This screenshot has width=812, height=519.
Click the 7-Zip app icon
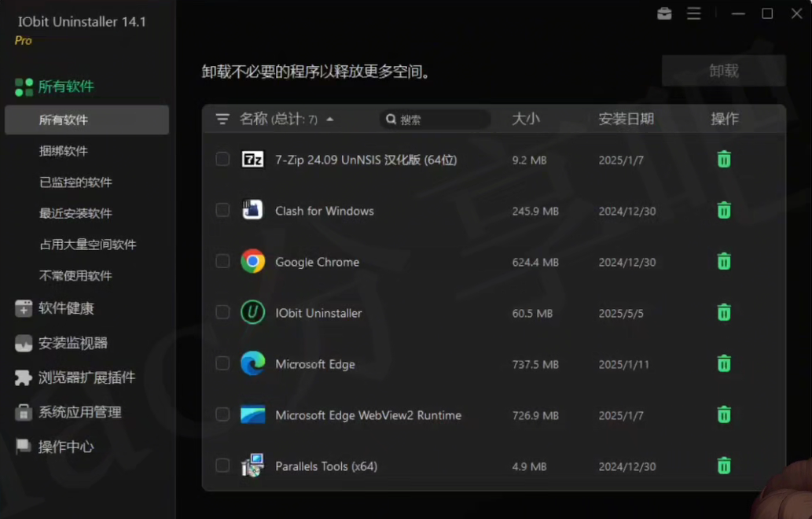pos(252,159)
